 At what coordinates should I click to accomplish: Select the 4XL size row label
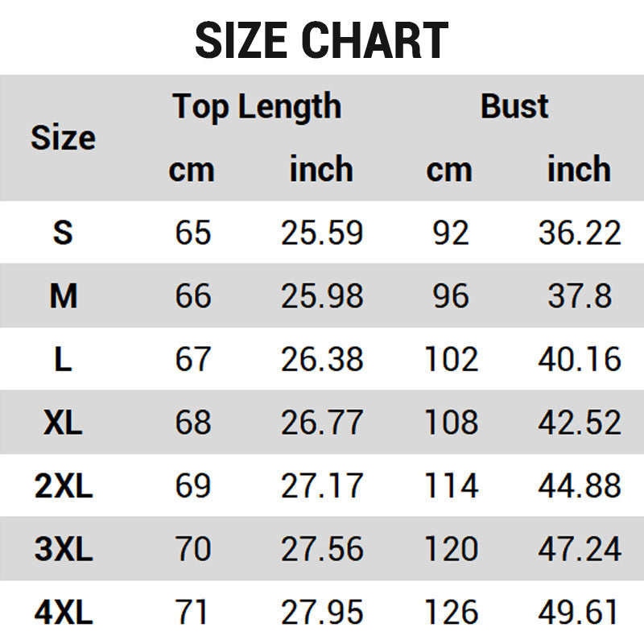coord(63,613)
